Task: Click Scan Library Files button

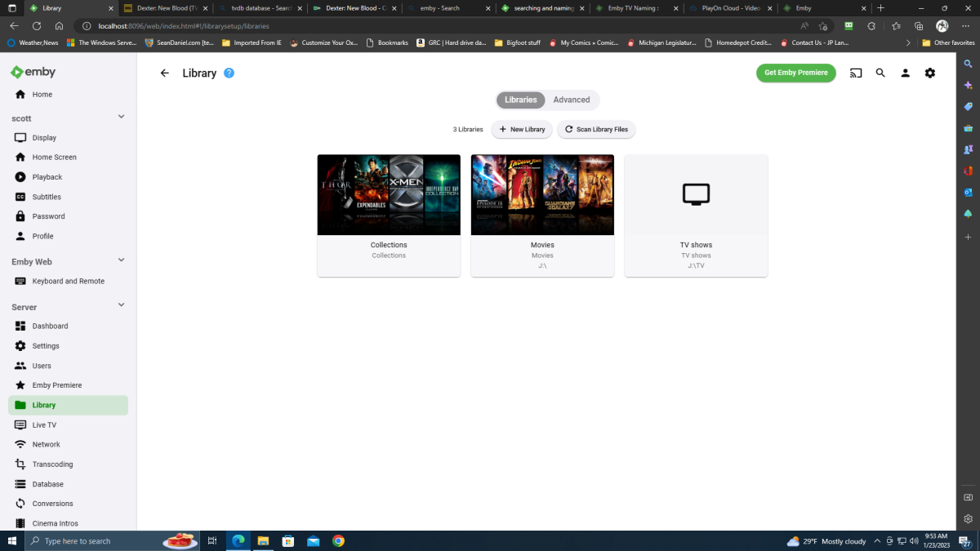Action: pos(596,130)
